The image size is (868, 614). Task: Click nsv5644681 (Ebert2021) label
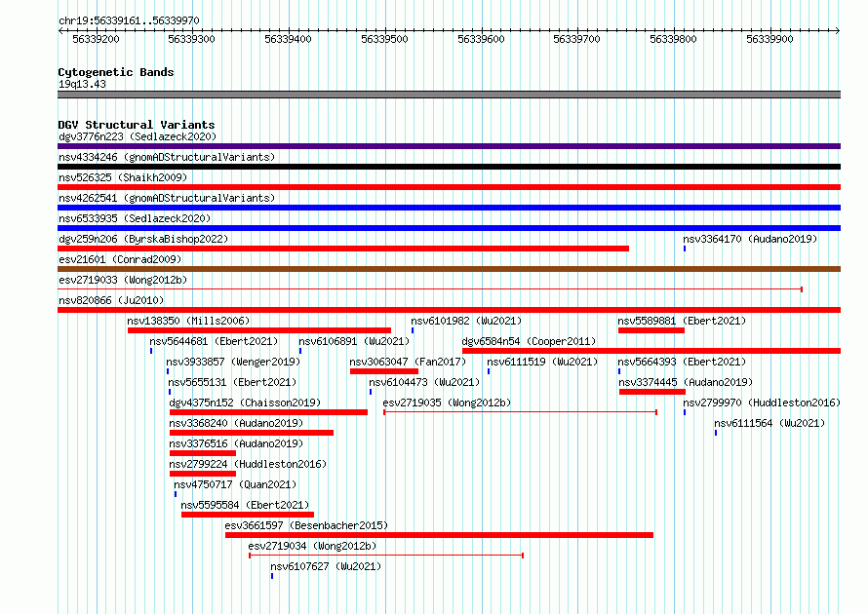214,341
